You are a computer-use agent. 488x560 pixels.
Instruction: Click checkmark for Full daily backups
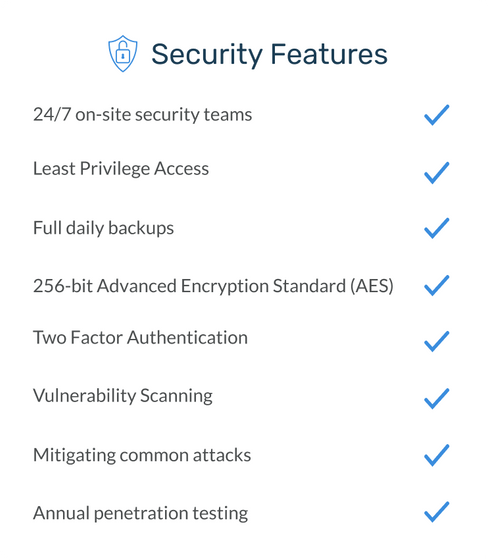tap(437, 228)
